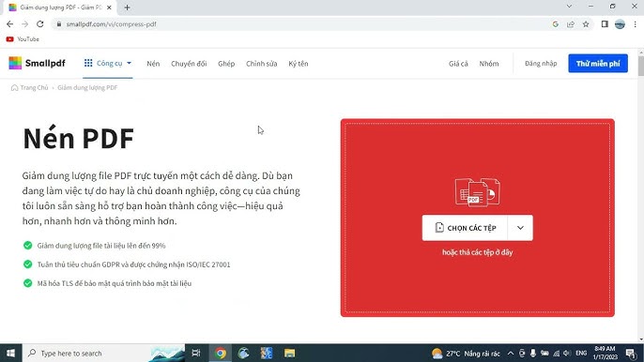This screenshot has height=362, width=644.
Task: Open a new browser tab
Action: pyautogui.click(x=127, y=8)
